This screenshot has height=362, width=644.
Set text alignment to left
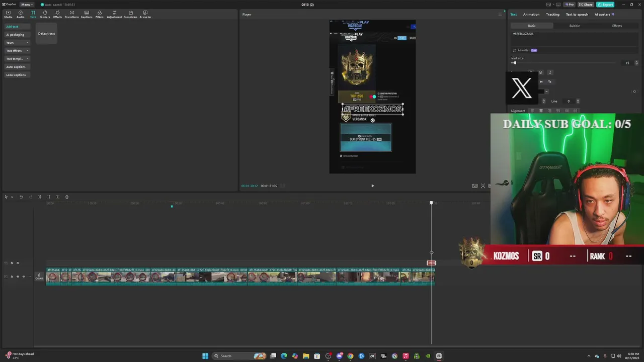(x=532, y=111)
